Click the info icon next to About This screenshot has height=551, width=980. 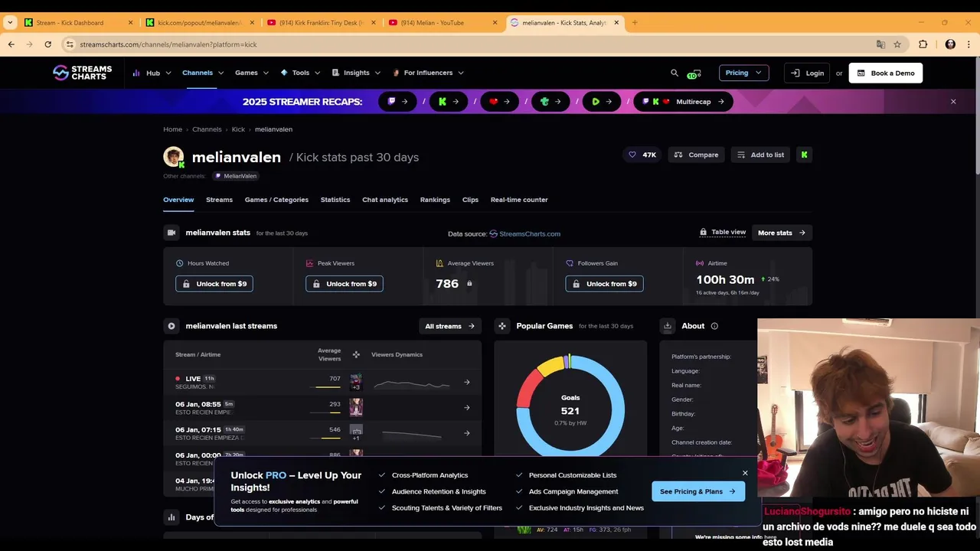tap(714, 326)
